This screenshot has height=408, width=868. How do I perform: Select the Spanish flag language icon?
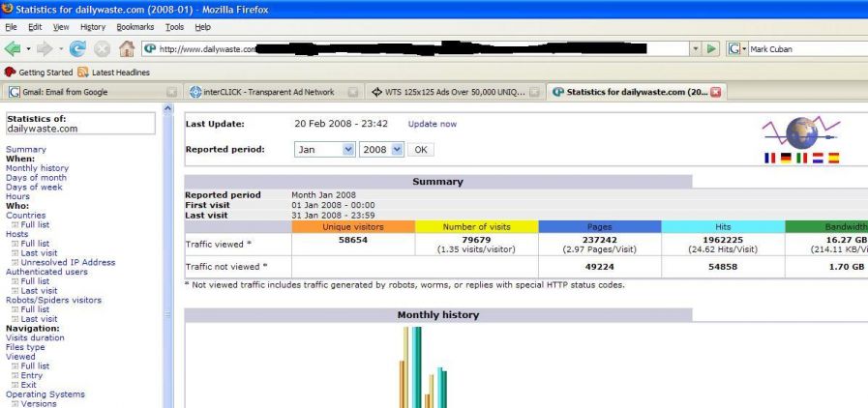[x=834, y=159]
